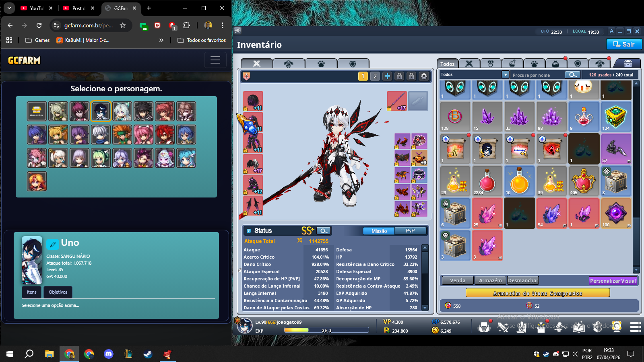Open the gift box event icon in bottom bar
This screenshot has height=362, width=644.
pyautogui.click(x=541, y=327)
